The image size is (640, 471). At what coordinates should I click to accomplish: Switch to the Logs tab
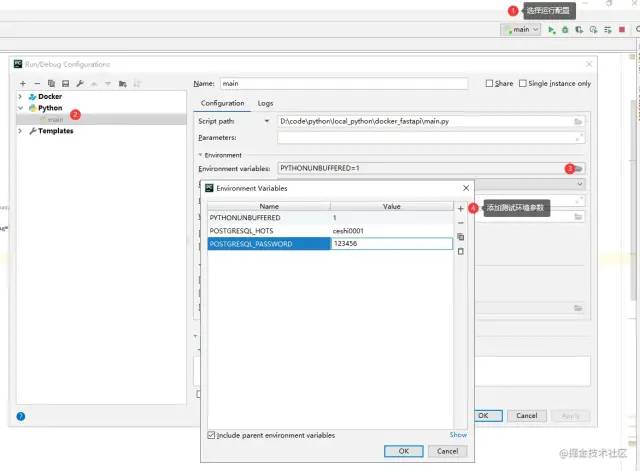(265, 104)
